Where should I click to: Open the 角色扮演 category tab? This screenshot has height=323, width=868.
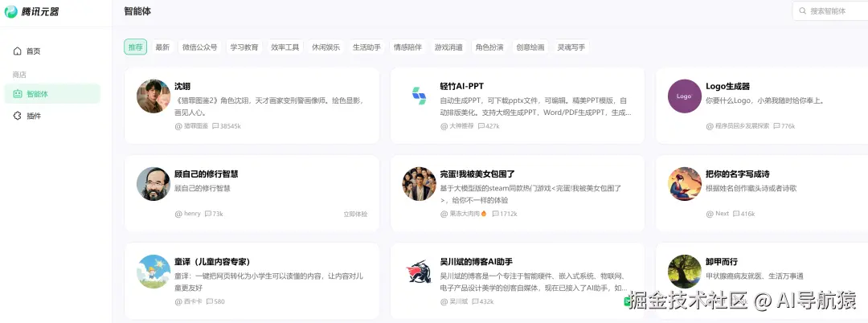[x=489, y=47]
